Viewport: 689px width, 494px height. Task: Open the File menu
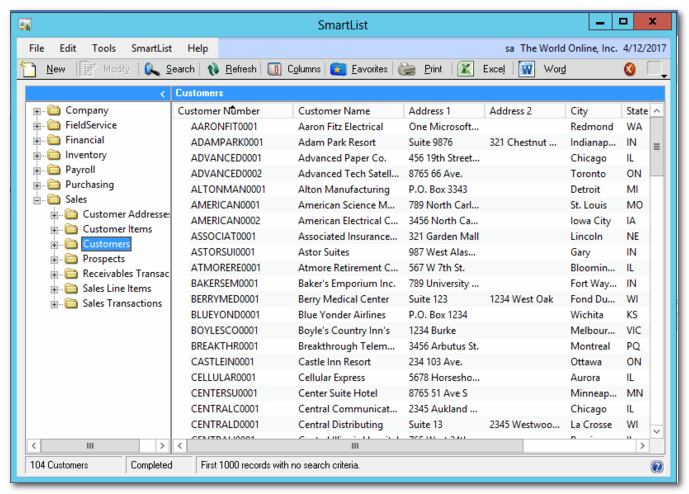coord(36,48)
